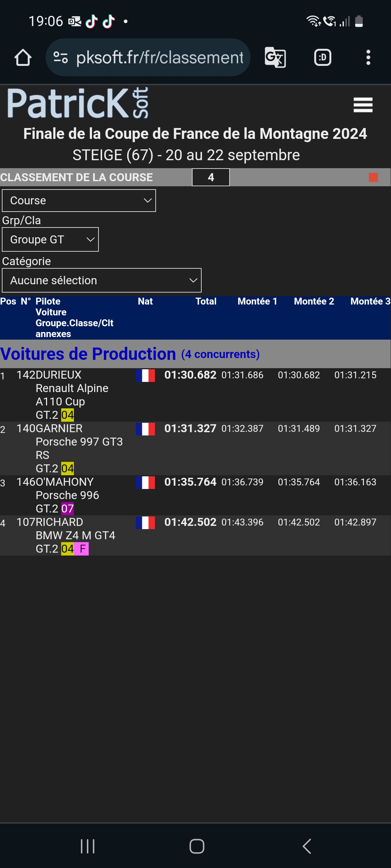The image size is (391, 868).
Task: Click the Montée 2 column header
Action: (x=314, y=301)
